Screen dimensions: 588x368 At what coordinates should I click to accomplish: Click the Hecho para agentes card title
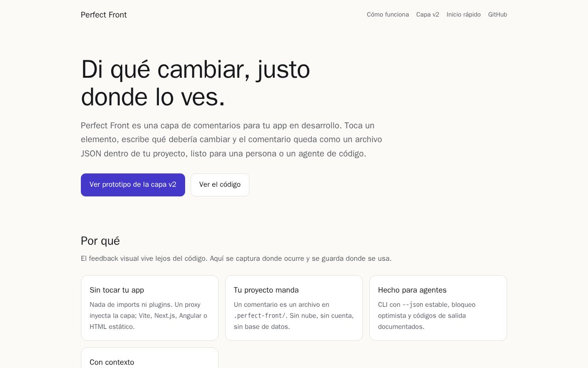point(412,290)
